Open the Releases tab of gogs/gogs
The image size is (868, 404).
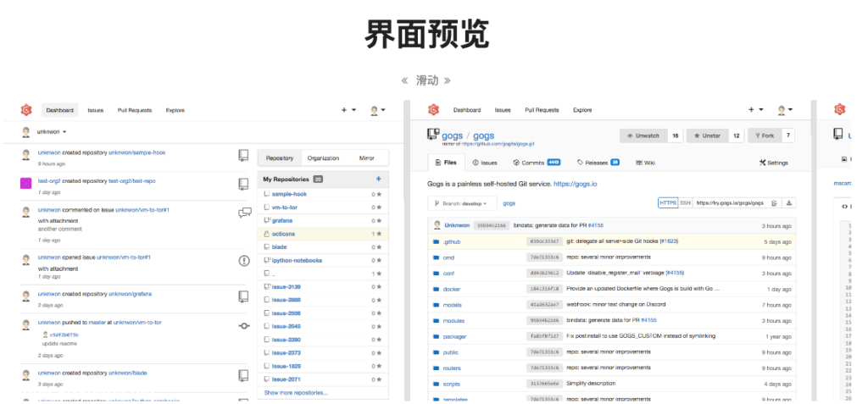coord(598,163)
